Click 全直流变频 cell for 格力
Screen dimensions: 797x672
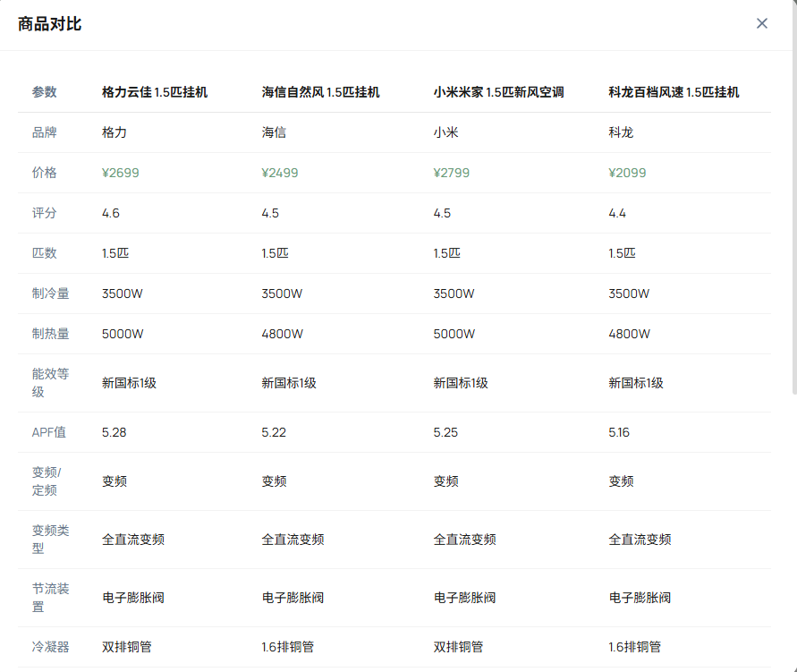[x=133, y=540]
